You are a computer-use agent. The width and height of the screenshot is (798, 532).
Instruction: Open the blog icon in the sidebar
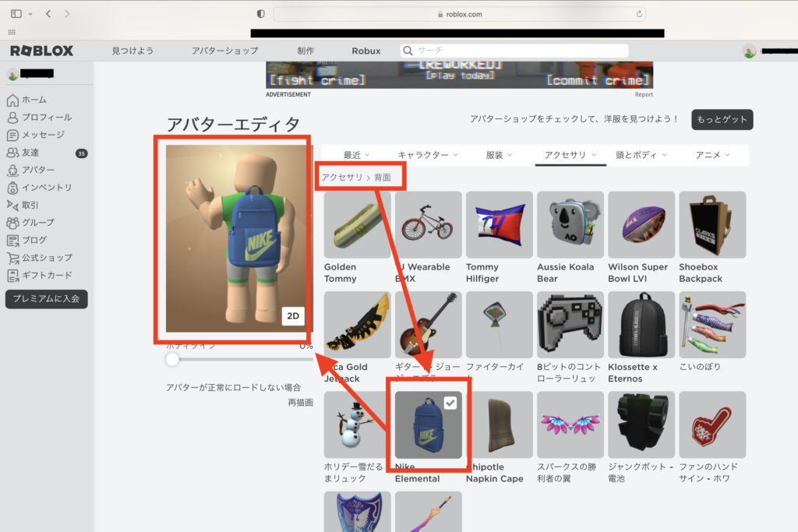pyautogui.click(x=12, y=240)
